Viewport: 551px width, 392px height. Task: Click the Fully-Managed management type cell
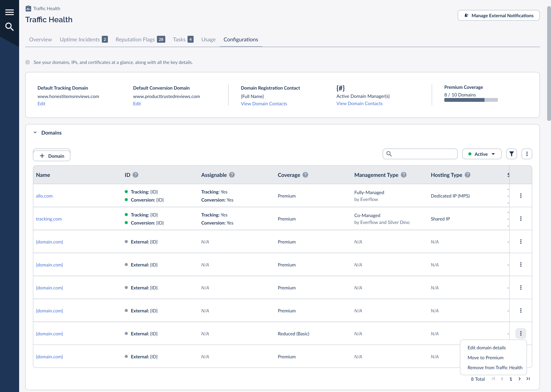point(369,196)
